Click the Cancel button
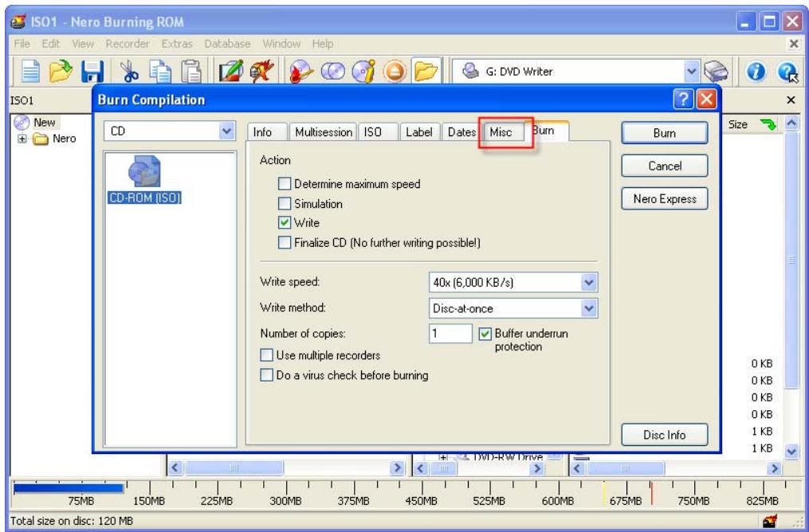809x532 pixels. [665, 166]
